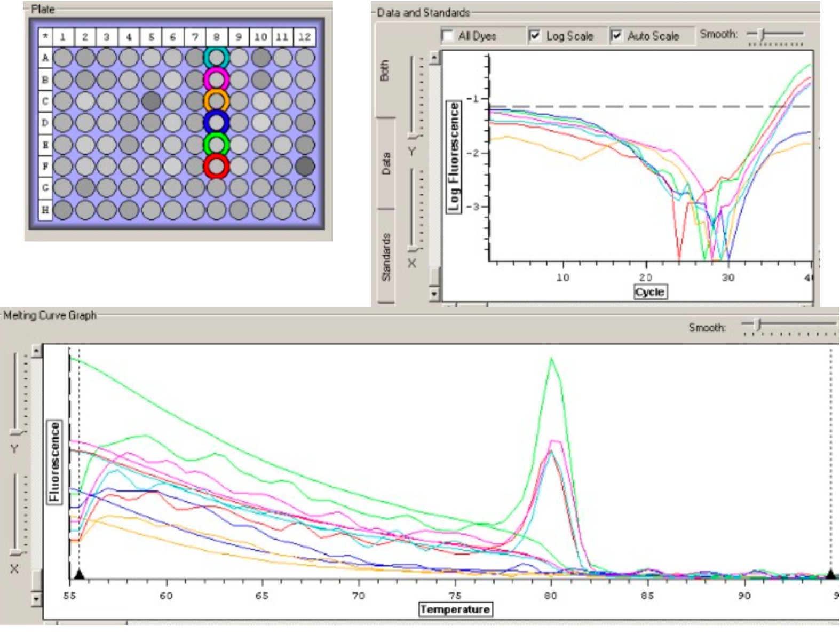840x633 pixels.
Task: Click dark plate well F12
Action: coord(305,167)
